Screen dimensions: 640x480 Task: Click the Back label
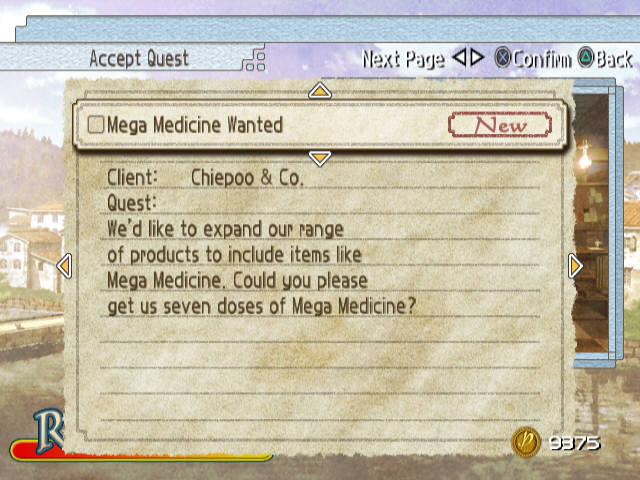coord(614,60)
